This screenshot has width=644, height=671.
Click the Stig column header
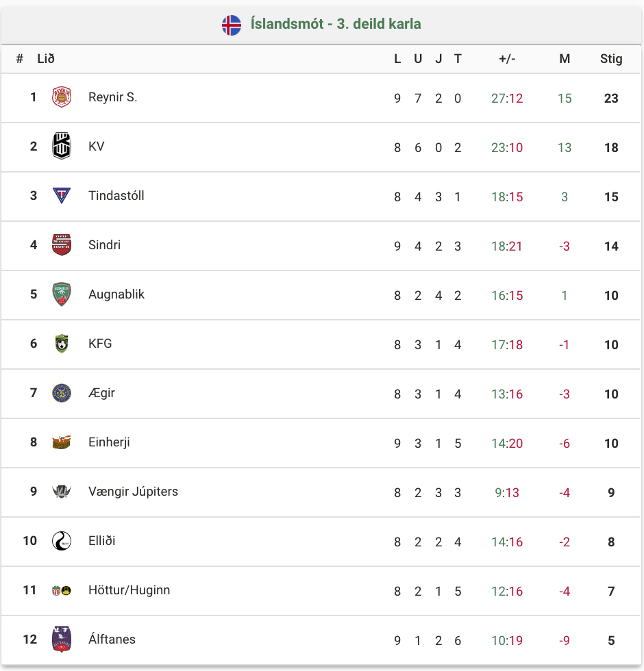tap(611, 59)
